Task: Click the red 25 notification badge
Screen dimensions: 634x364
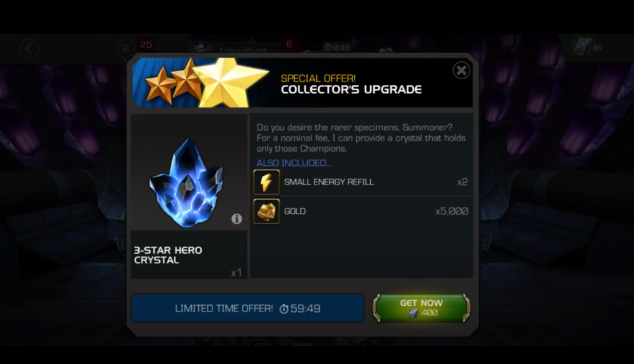Action: coord(146,45)
